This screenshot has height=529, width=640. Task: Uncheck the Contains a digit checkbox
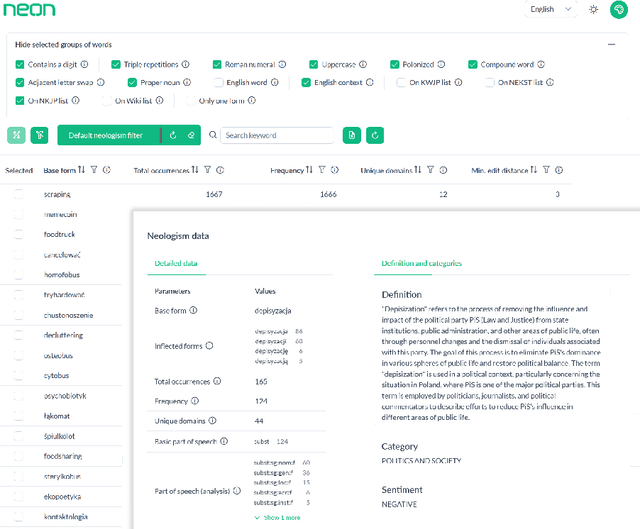(x=20, y=65)
